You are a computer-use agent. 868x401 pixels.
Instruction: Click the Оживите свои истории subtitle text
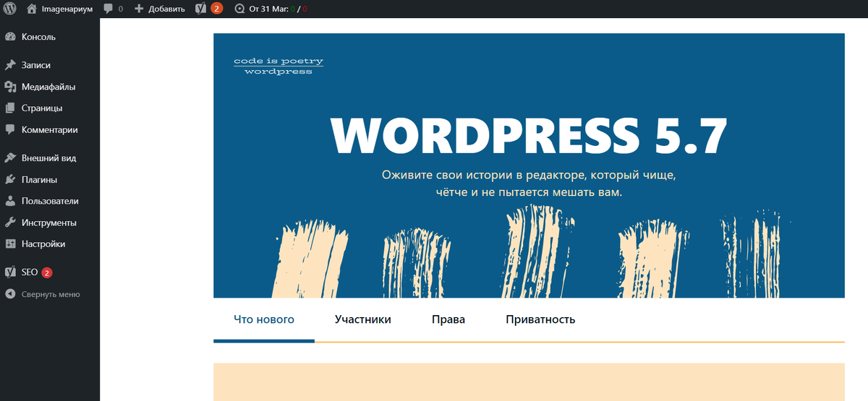pyautogui.click(x=529, y=184)
